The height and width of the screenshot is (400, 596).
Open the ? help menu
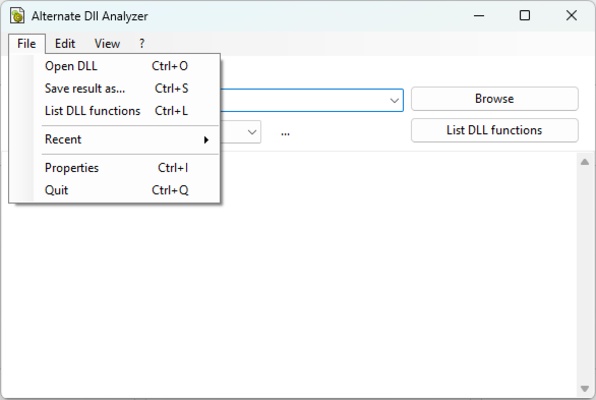[x=142, y=44]
